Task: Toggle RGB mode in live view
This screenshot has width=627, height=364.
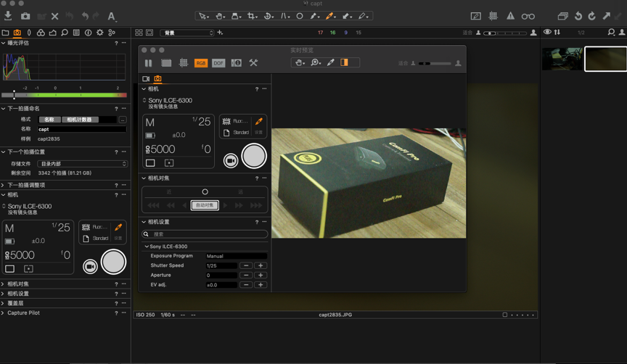Action: click(x=201, y=63)
